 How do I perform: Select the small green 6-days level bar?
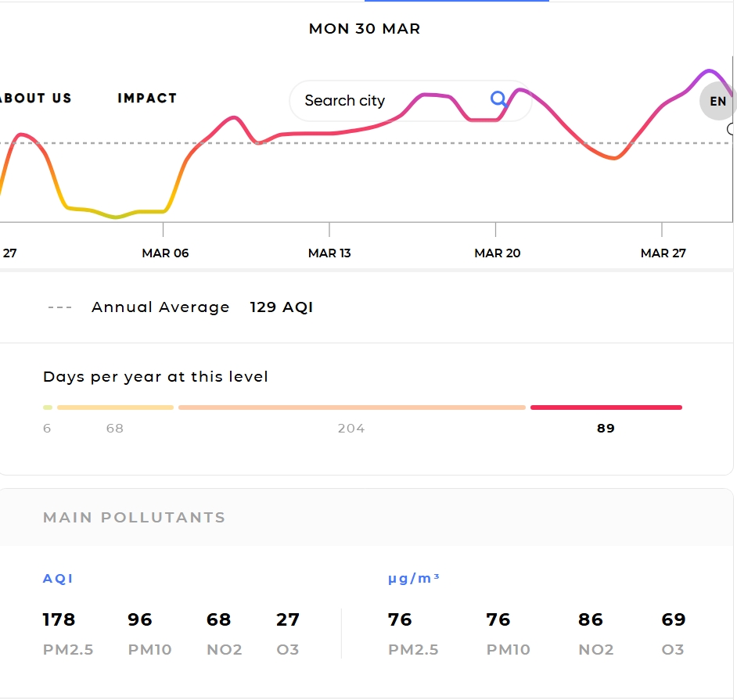[48, 407]
